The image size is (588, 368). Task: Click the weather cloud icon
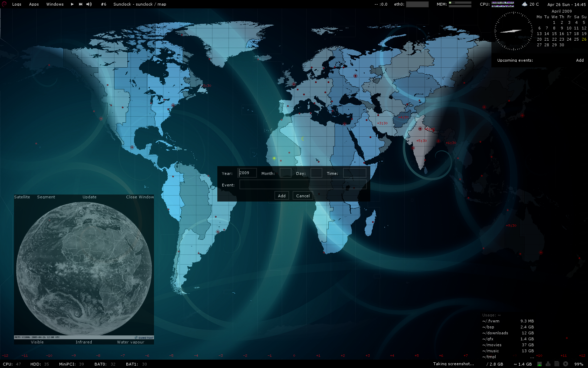(524, 4)
